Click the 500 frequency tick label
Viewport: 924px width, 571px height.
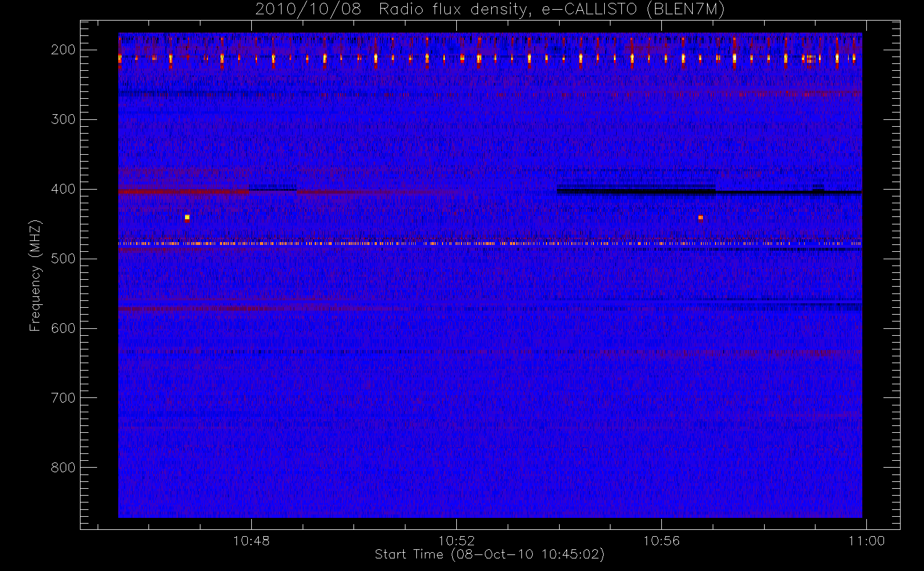pos(63,259)
